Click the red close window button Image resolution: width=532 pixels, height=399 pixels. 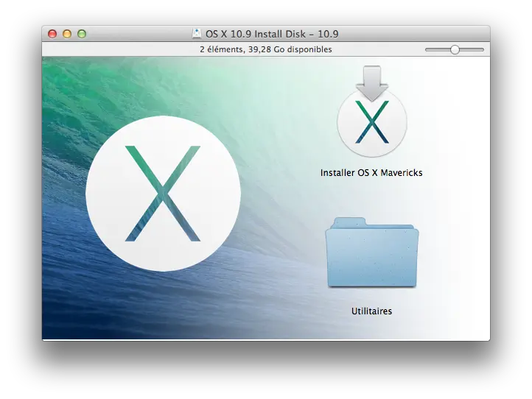tap(52, 34)
